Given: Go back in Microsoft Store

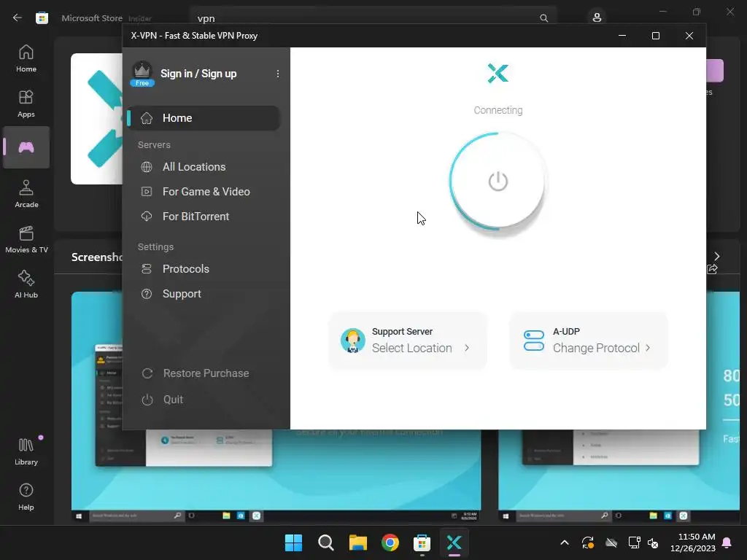Looking at the screenshot, I should coord(18,18).
